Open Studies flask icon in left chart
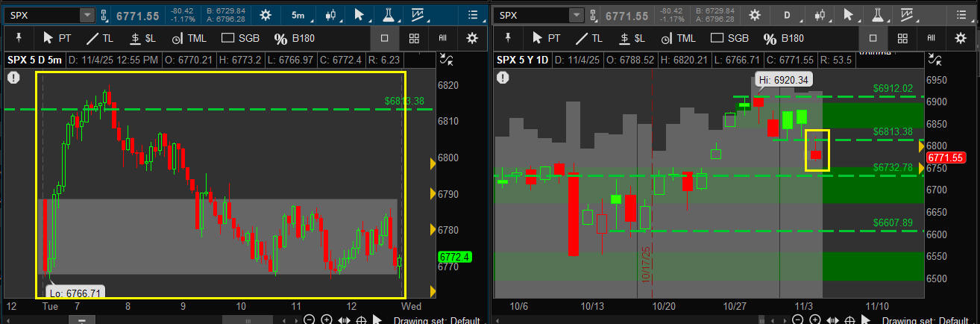The image size is (980, 324). (388, 15)
